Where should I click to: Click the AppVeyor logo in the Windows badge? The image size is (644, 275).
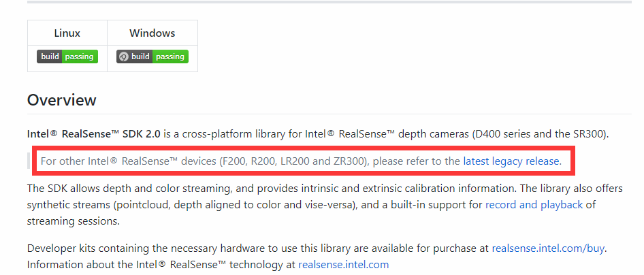click(x=123, y=56)
